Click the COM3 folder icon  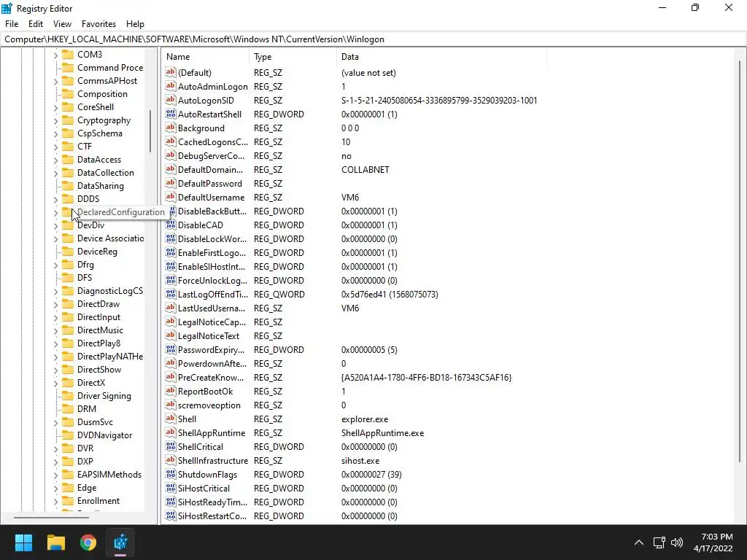(x=68, y=54)
